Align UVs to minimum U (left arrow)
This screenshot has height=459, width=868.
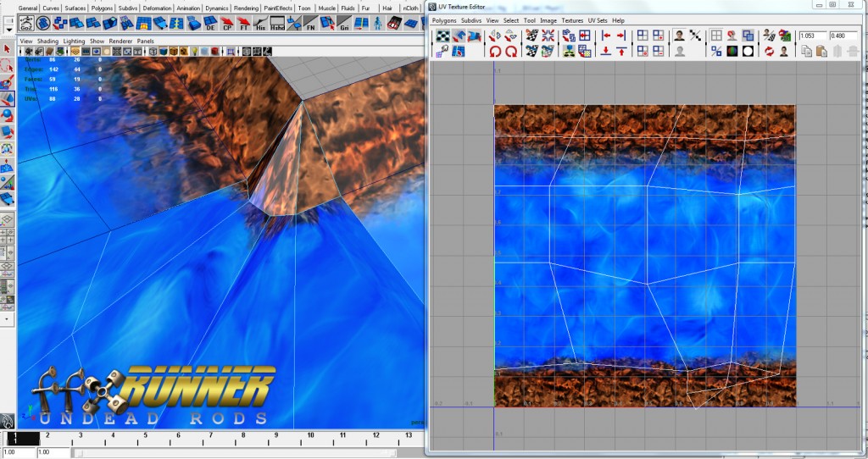605,36
